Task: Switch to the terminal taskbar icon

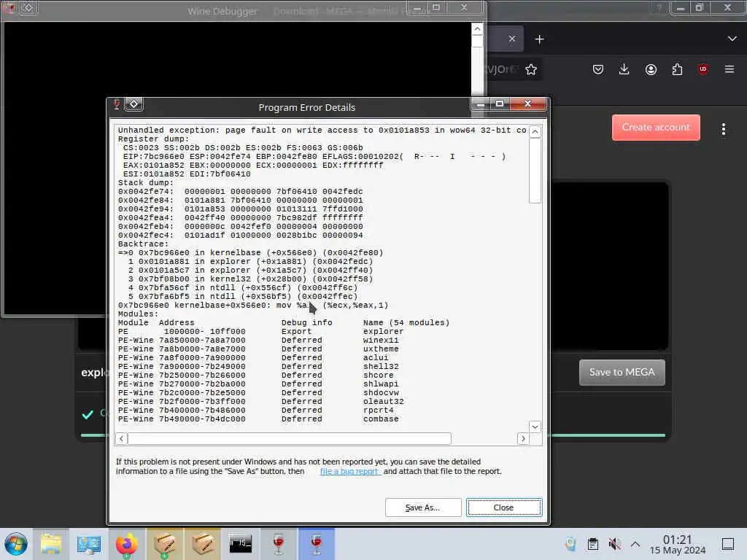Action: tap(240, 544)
